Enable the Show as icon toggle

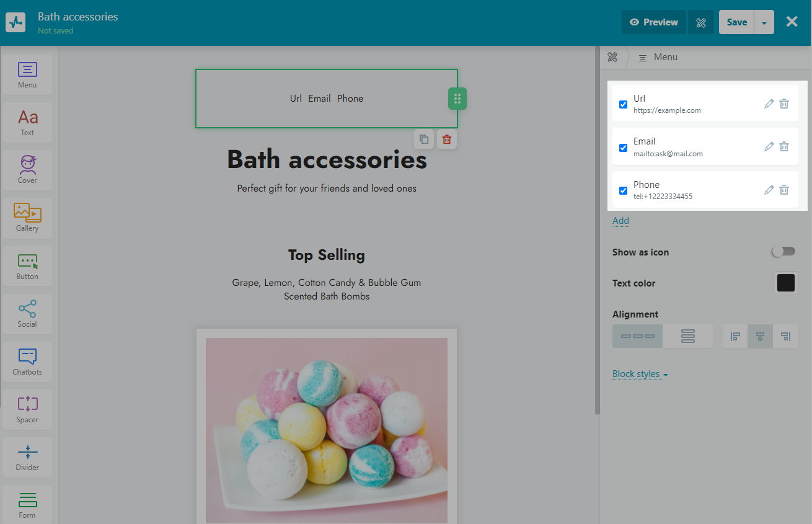783,252
